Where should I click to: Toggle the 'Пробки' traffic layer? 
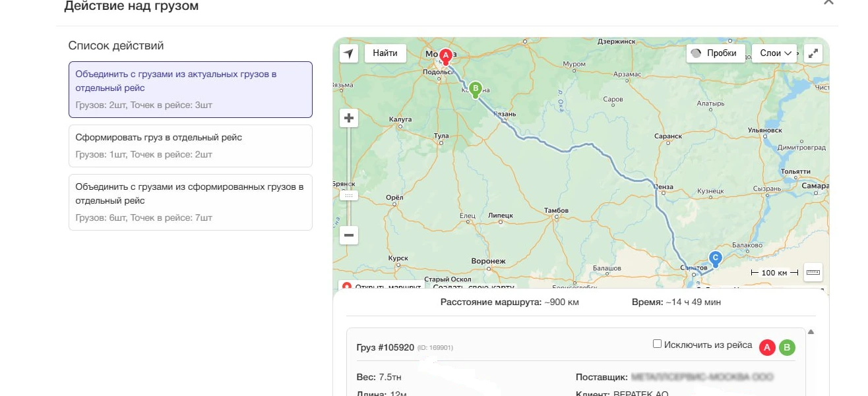coord(715,53)
